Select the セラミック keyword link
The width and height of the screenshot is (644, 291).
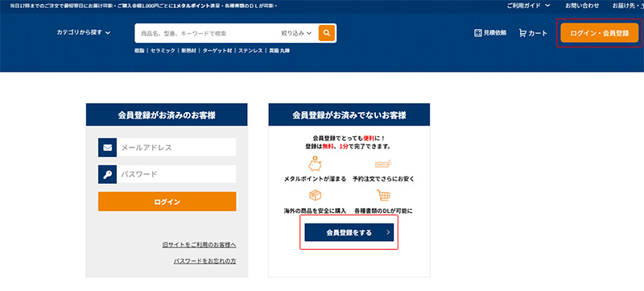[x=163, y=51]
